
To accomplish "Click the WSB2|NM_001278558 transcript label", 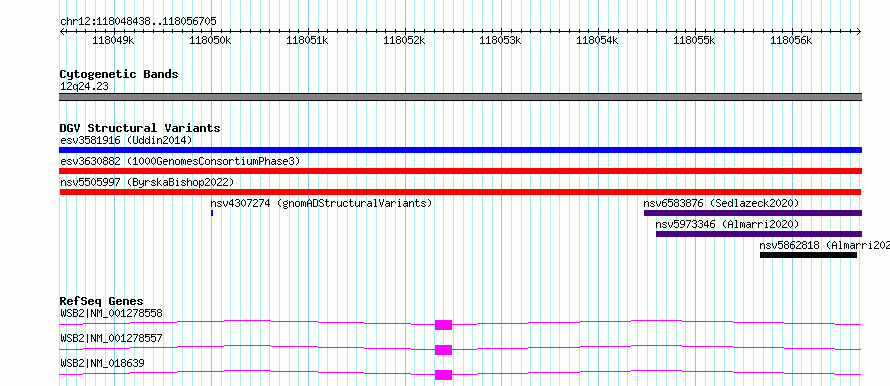I will pos(111,313).
